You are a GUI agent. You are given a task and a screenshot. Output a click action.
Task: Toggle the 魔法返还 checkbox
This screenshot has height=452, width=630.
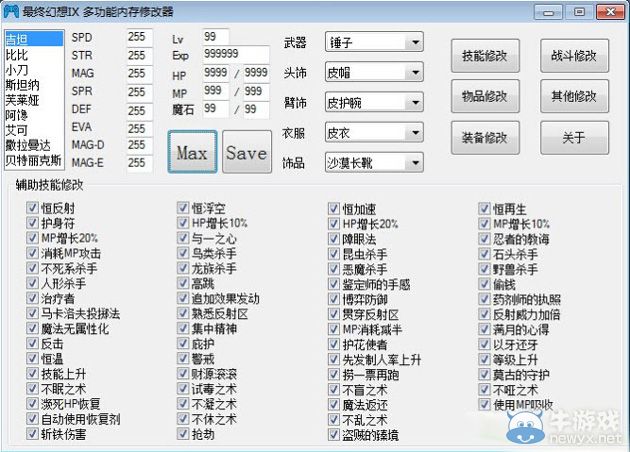[x=333, y=405]
